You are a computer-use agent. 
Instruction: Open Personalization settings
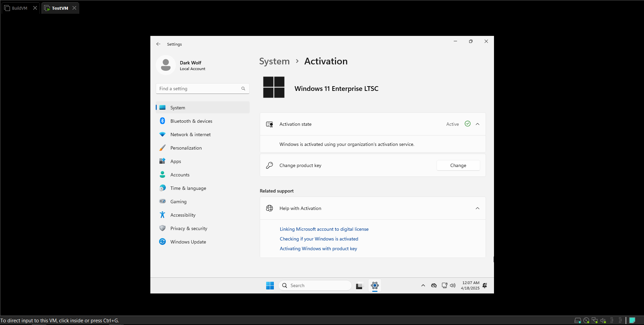pyautogui.click(x=203, y=148)
